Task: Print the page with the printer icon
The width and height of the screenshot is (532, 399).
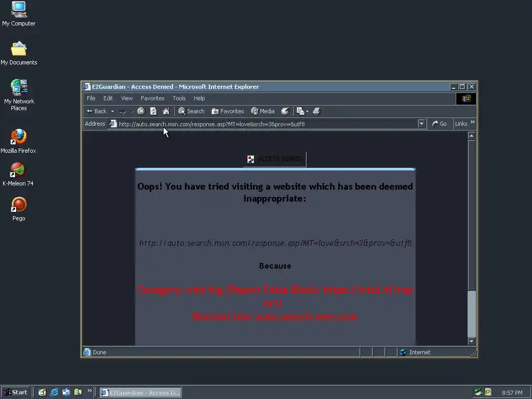Action: pyautogui.click(x=316, y=111)
